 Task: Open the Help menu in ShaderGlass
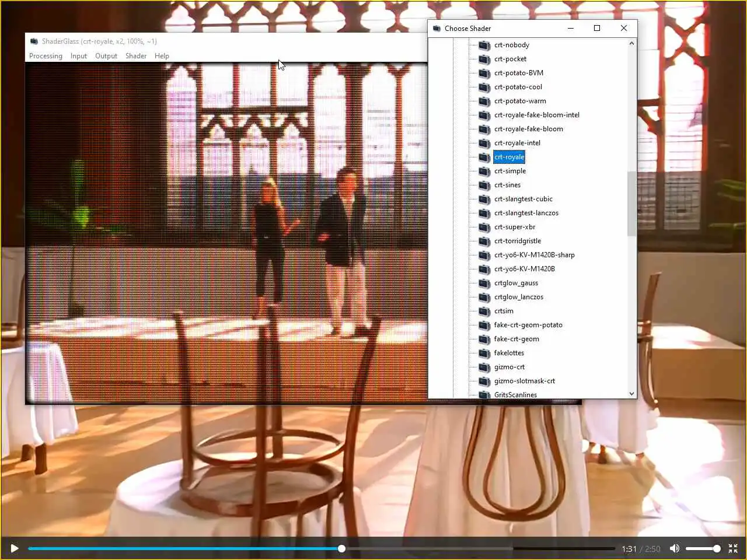[x=162, y=56]
